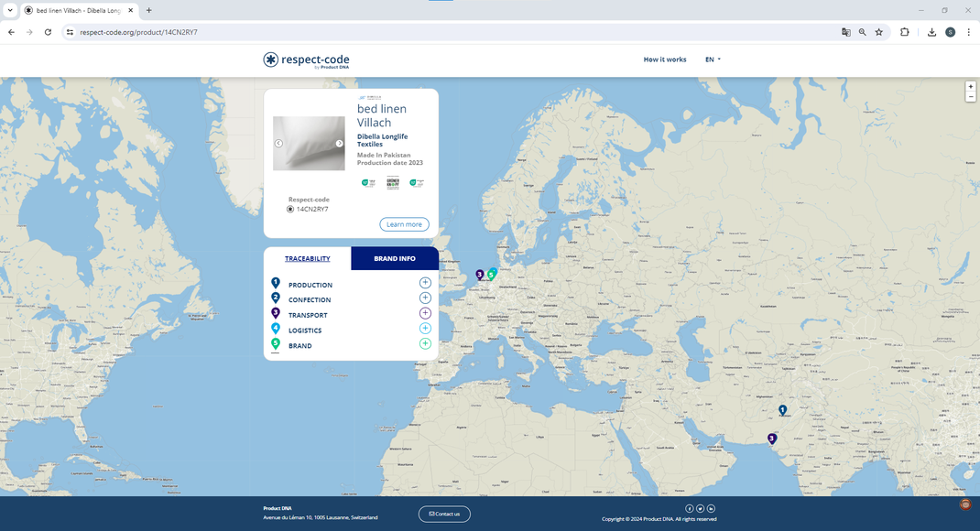Image resolution: width=980 pixels, height=531 pixels.
Task: Click the respect-code logo in the header
Action: [x=306, y=60]
